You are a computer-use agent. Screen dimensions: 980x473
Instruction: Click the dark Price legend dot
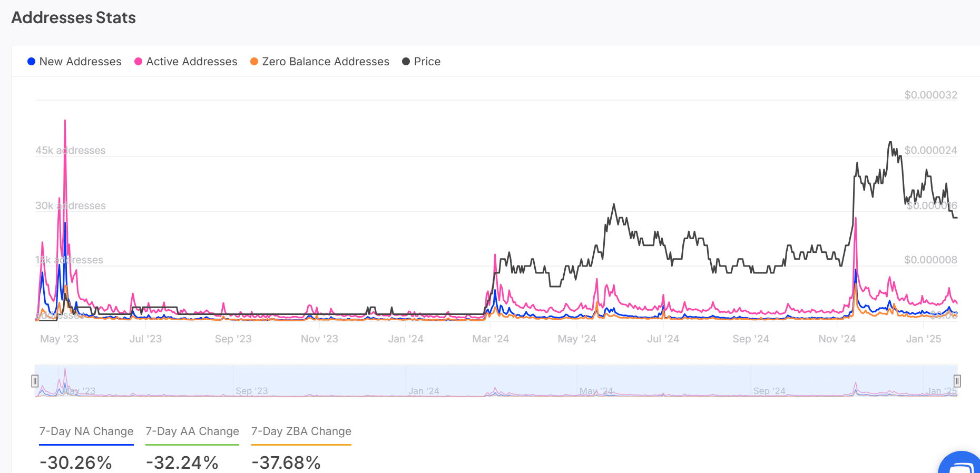[406, 62]
